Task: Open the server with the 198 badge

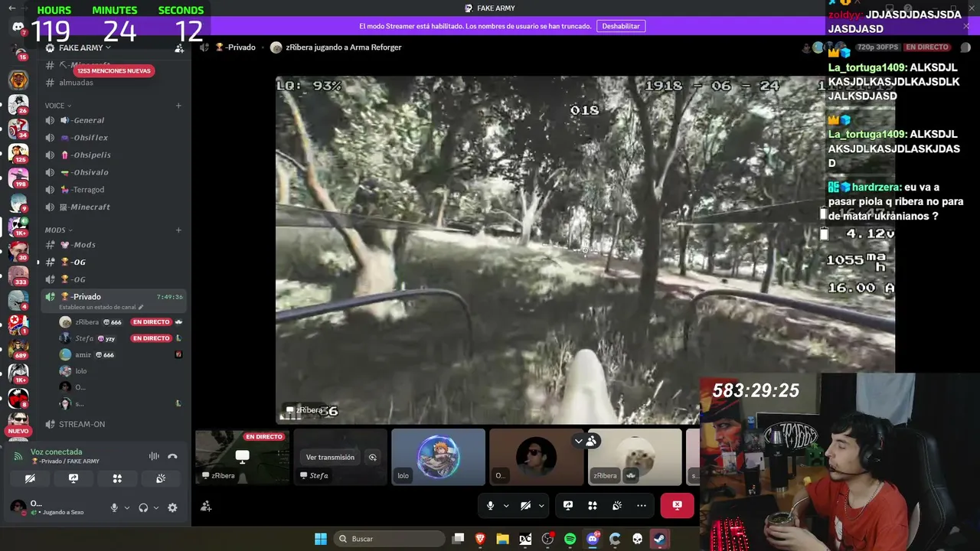Action: point(18,178)
